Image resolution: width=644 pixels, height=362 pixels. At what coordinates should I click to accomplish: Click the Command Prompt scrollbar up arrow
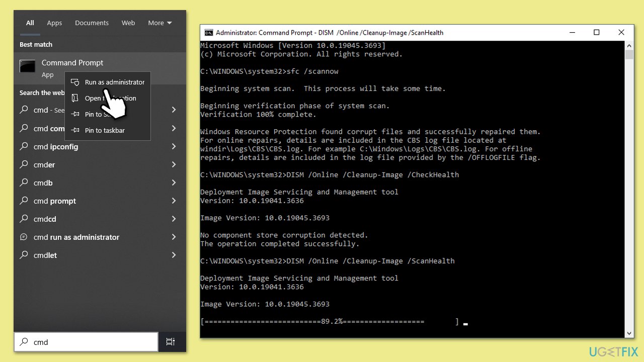[x=629, y=45]
